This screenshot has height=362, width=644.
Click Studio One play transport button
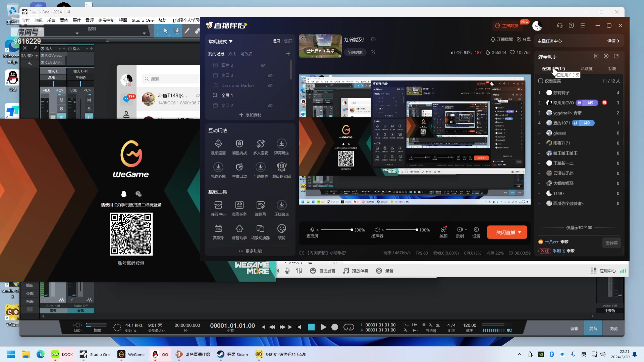point(323,327)
